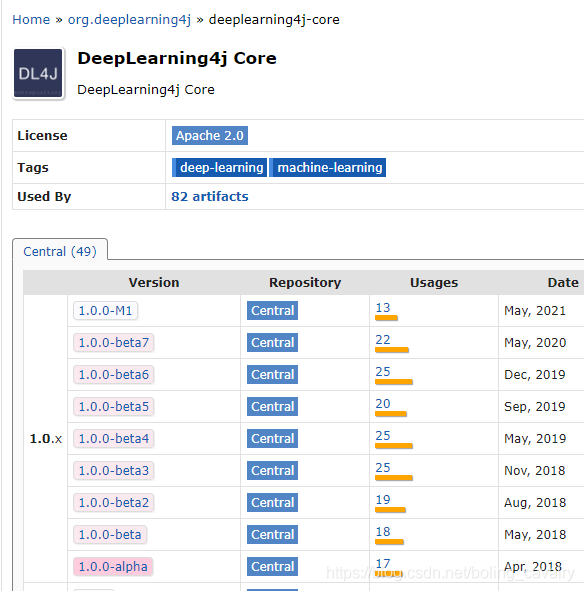This screenshot has height=591, width=584.
Task: Select the deep-learning tag
Action: tap(219, 167)
